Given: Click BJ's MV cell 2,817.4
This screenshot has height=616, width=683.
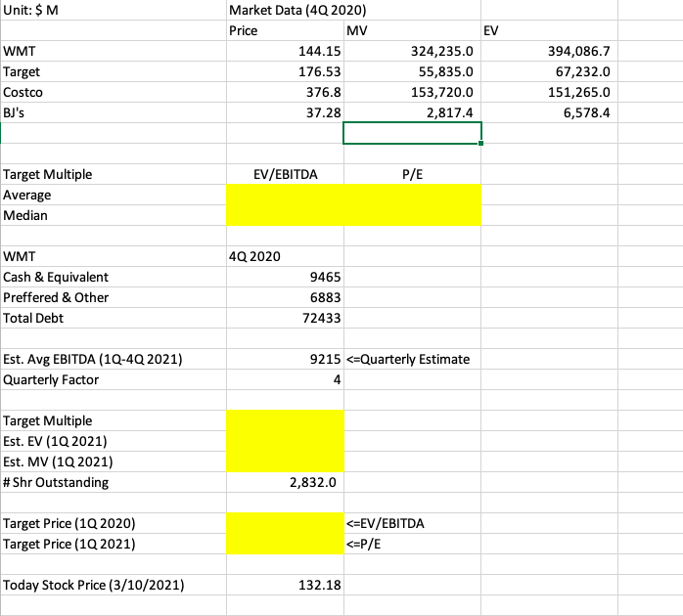Looking at the screenshot, I should pos(412,112).
